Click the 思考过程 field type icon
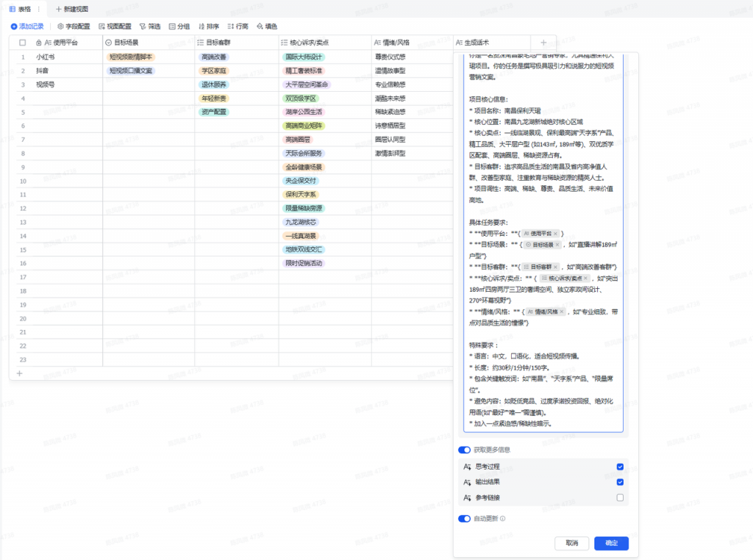The width and height of the screenshot is (753, 560). point(467,467)
